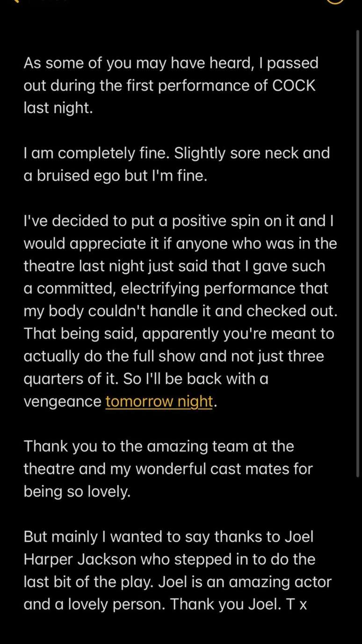Place cursor on "That being said" sentence
362x644 pixels.
80,334
